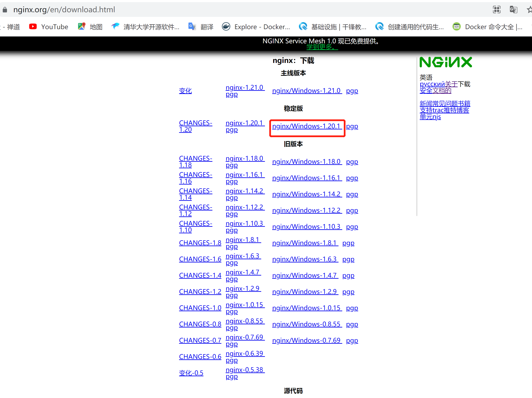Click the nginx-1.16.1 source link
This screenshot has width=532, height=398.
244,175
